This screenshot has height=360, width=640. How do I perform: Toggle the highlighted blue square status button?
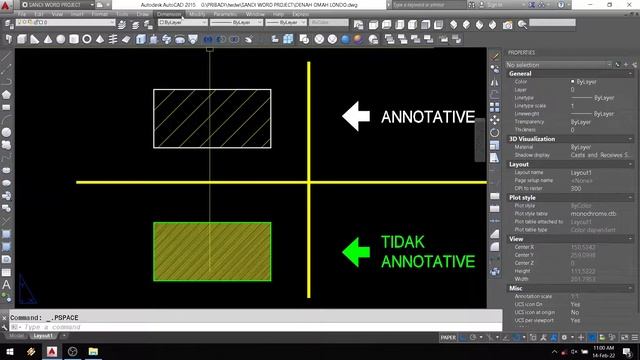pyautogui.click(x=591, y=338)
